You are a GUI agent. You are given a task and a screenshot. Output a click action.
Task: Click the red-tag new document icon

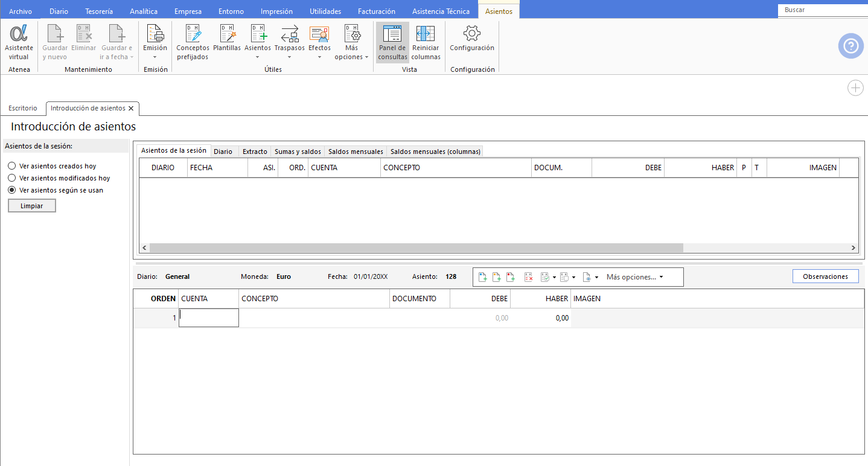click(511, 277)
